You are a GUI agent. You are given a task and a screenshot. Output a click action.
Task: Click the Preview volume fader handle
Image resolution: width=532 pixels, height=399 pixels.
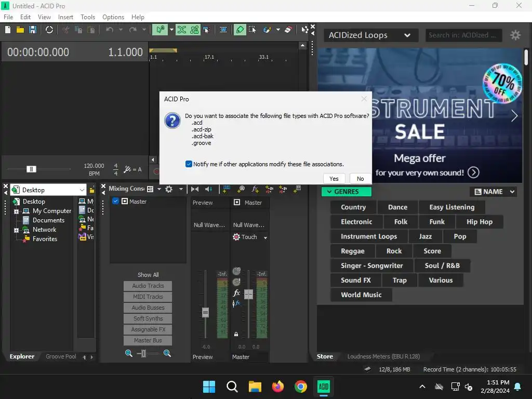click(x=205, y=312)
